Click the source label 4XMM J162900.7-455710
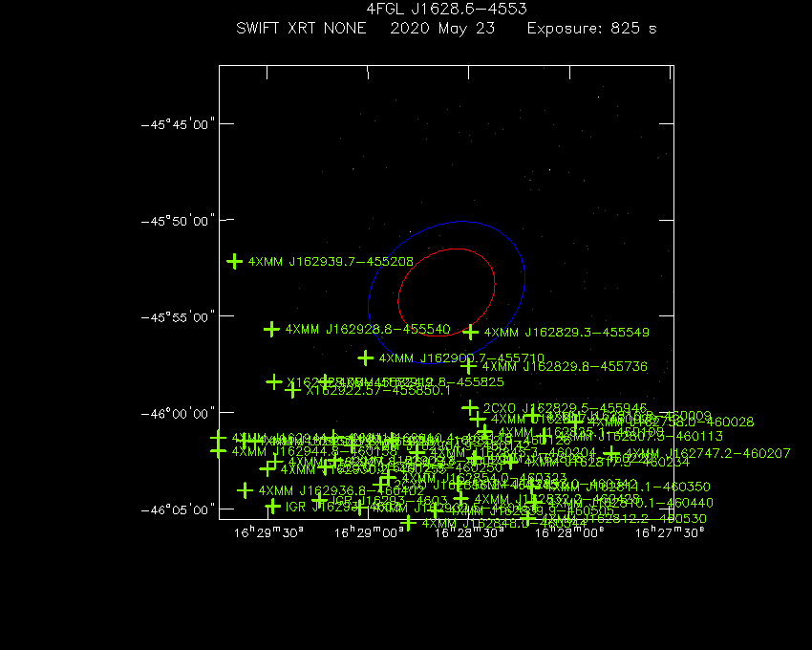Screen dimensions: 812x650 click(x=461, y=358)
